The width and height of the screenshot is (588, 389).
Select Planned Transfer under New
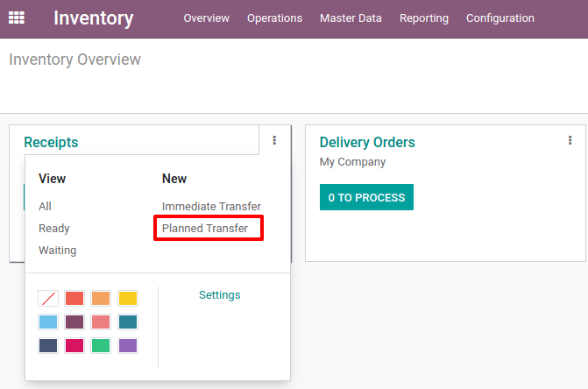pyautogui.click(x=205, y=228)
